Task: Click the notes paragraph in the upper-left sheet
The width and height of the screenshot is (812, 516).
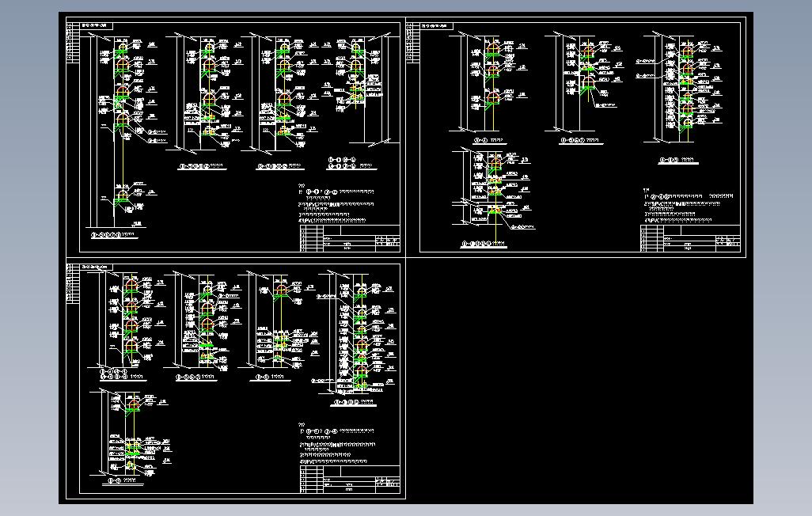Action: (336, 203)
